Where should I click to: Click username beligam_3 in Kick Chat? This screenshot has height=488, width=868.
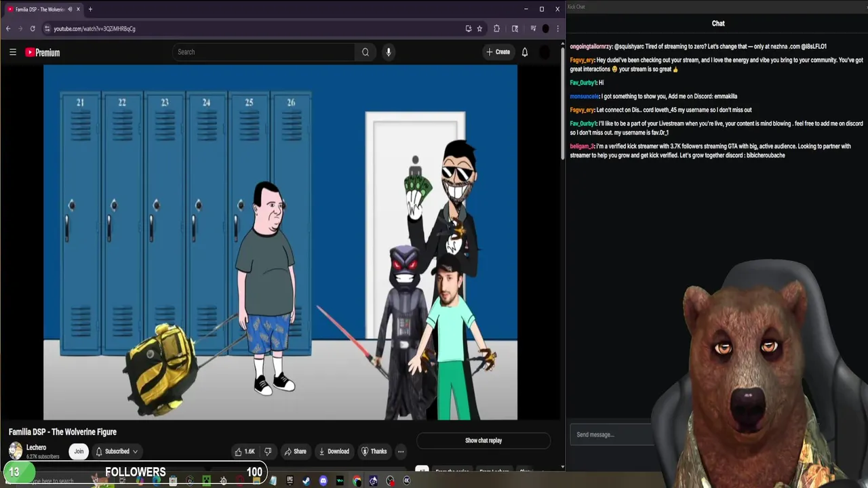[x=582, y=146]
